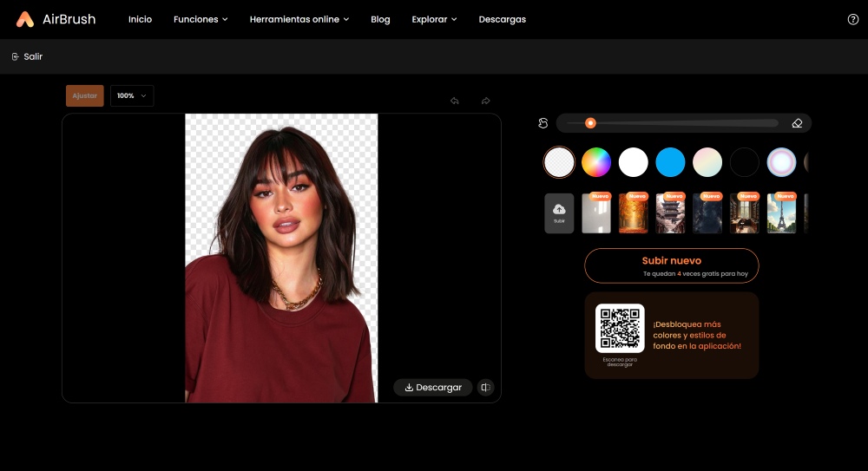
Task: Exit the editor with Salir
Action: coord(27,56)
